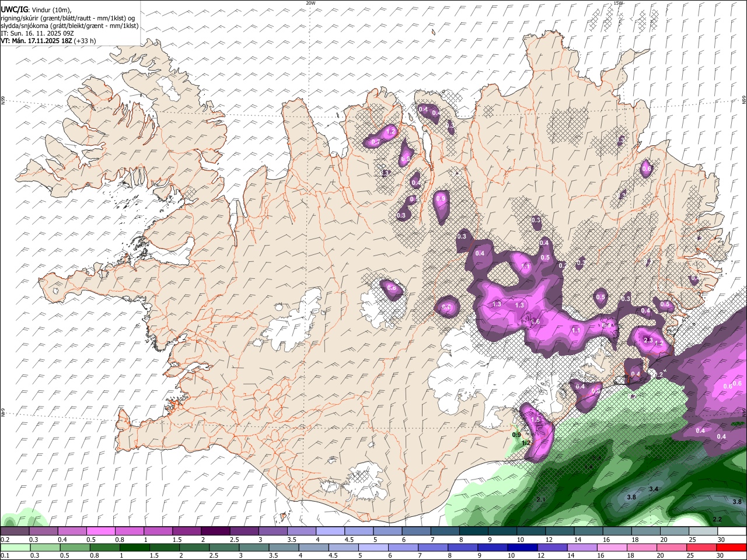Click the 15W longitude label

click(x=618, y=3)
